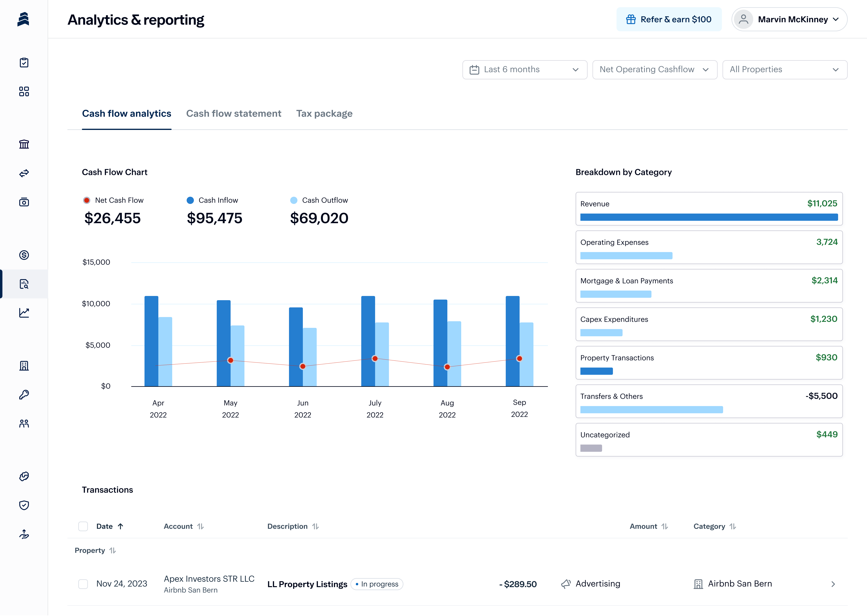This screenshot has width=867, height=616.
Task: Open the dashboard grid sidebar icon
Action: 24,91
